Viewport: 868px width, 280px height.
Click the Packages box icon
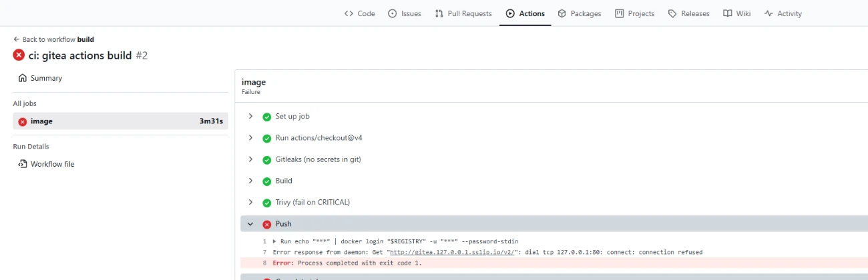pos(562,13)
